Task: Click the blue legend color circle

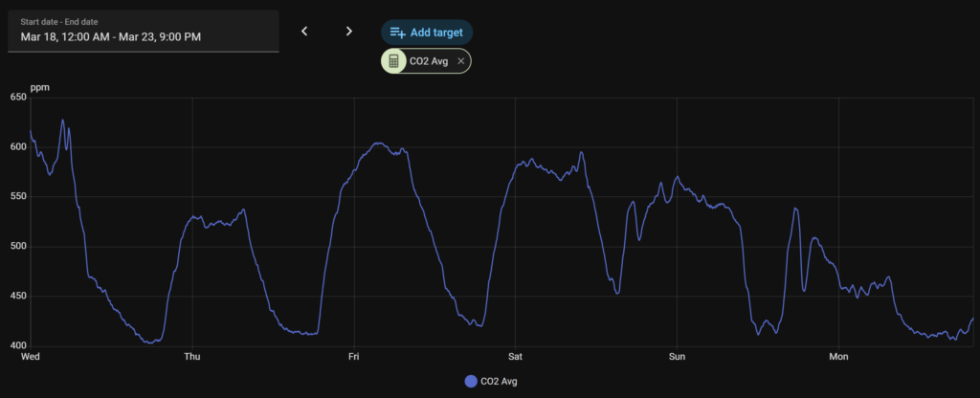Action: 470,382
